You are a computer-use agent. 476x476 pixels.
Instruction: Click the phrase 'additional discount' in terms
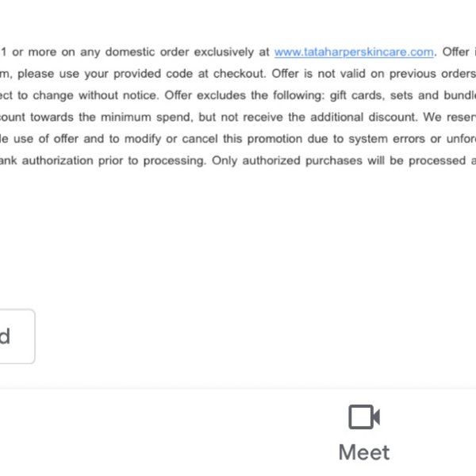click(x=364, y=117)
